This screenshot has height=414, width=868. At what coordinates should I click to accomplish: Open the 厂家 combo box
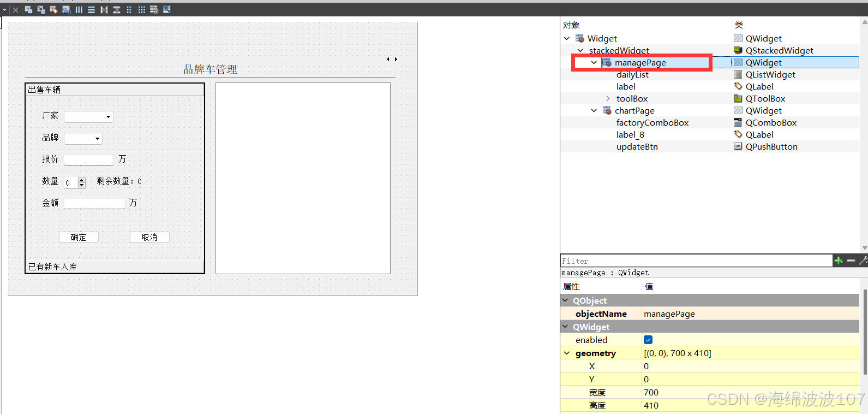(x=88, y=116)
